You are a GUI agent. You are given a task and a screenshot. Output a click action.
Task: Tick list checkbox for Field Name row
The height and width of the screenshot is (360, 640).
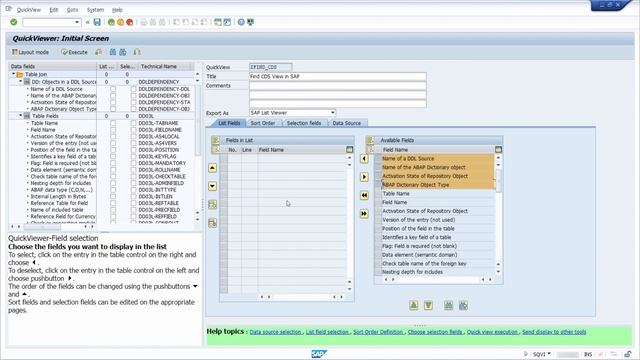(113, 130)
